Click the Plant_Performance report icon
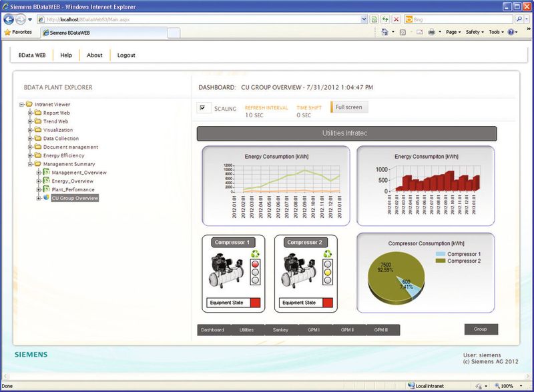This screenshot has width=534, height=392. 47,189
